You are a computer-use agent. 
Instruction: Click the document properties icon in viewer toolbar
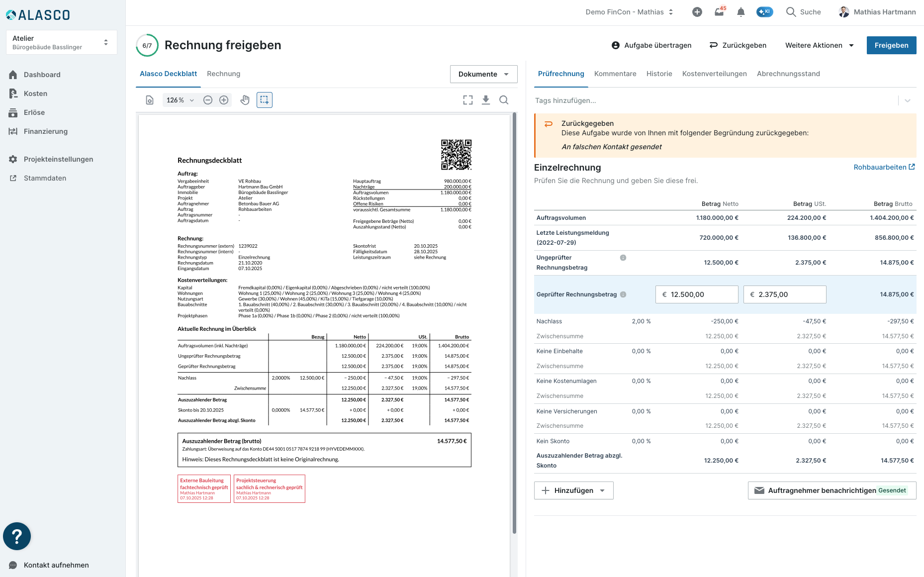(150, 100)
